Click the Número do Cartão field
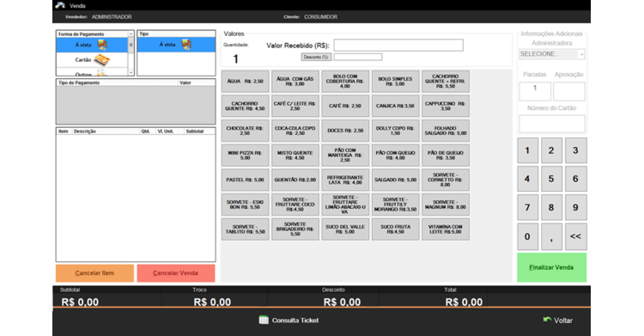 551,124
